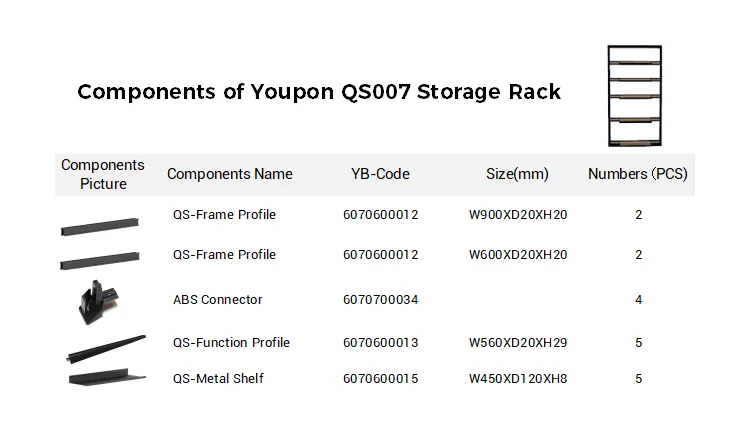The height and width of the screenshot is (446, 749).
Task: Click the W600 frame profile picture
Action: [102, 261]
